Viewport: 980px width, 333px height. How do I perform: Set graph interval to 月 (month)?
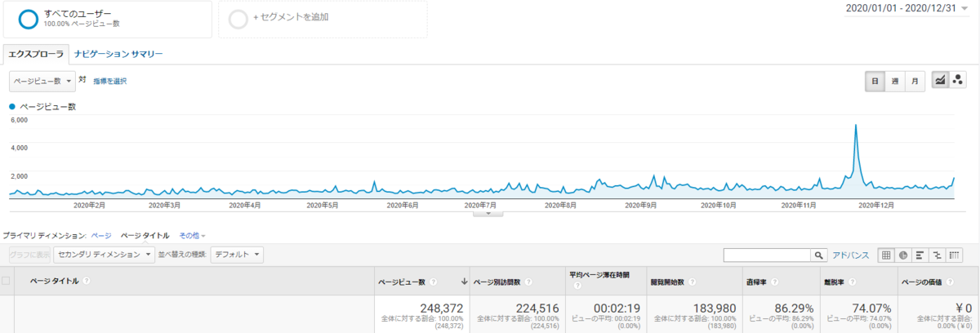(x=915, y=81)
